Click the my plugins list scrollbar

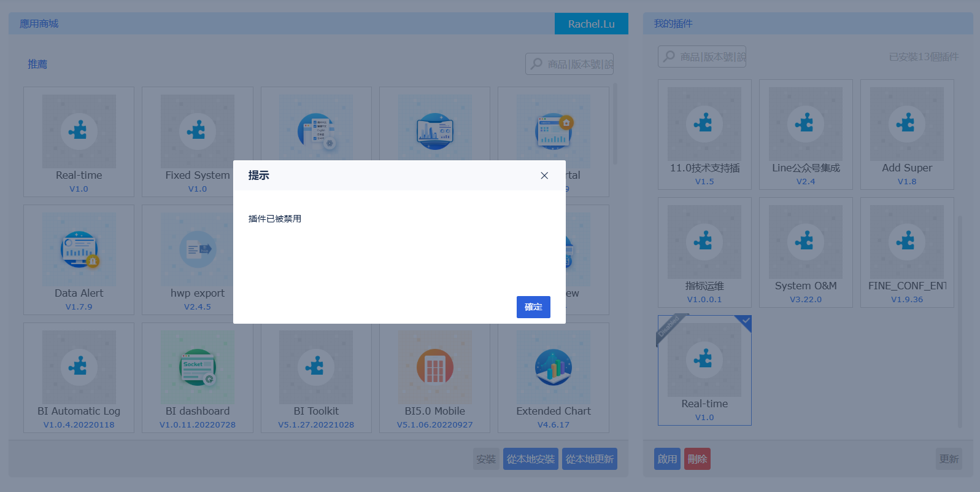[x=960, y=321]
